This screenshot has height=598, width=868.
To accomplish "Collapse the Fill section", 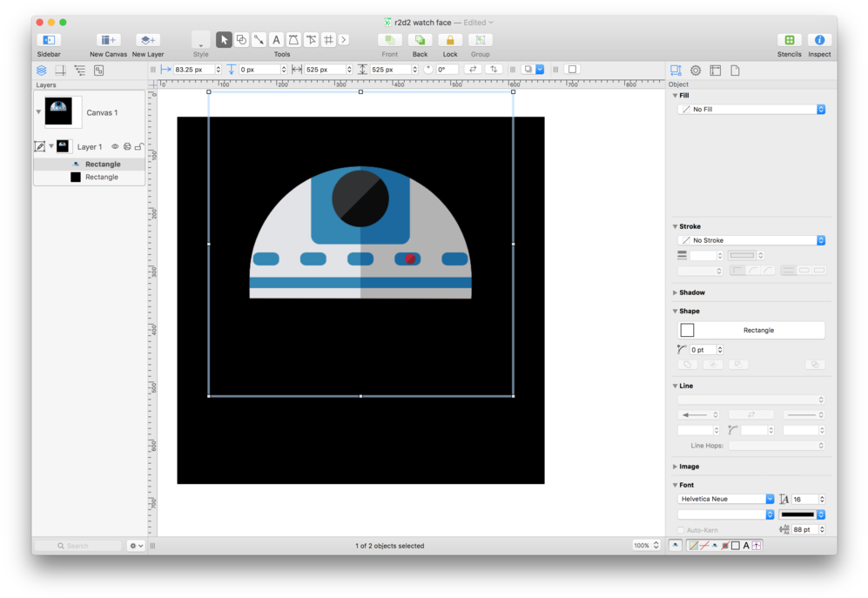I will click(x=675, y=95).
